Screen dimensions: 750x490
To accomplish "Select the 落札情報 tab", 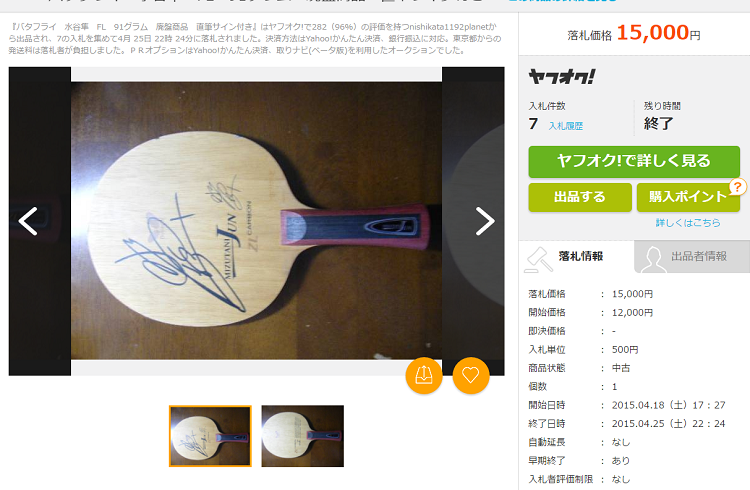I will coord(576,257).
